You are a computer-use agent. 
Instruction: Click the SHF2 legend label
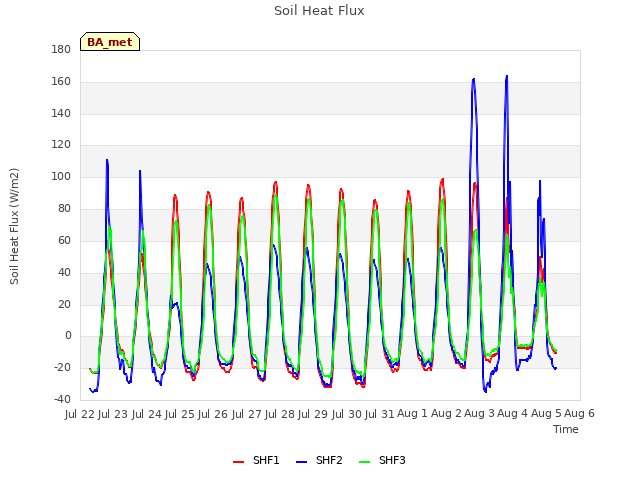tap(329, 460)
